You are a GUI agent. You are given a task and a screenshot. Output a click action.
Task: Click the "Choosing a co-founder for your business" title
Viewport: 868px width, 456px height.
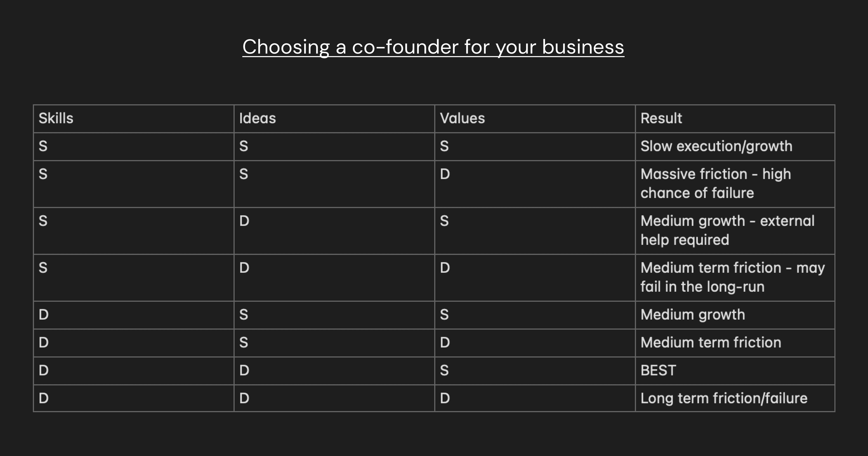pos(433,47)
